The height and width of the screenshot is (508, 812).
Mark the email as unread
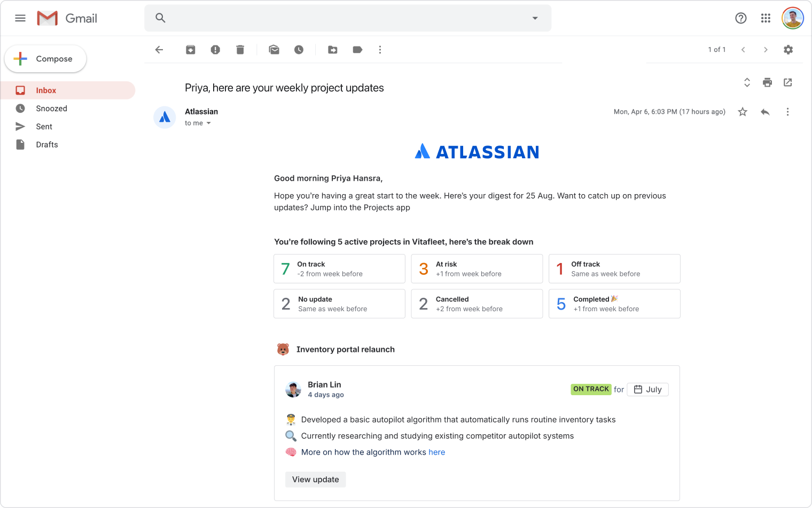[x=274, y=50]
